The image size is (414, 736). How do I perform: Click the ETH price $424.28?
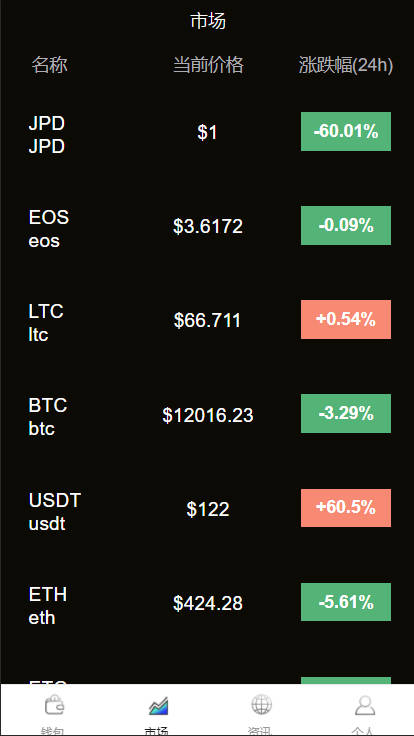pyautogui.click(x=208, y=603)
